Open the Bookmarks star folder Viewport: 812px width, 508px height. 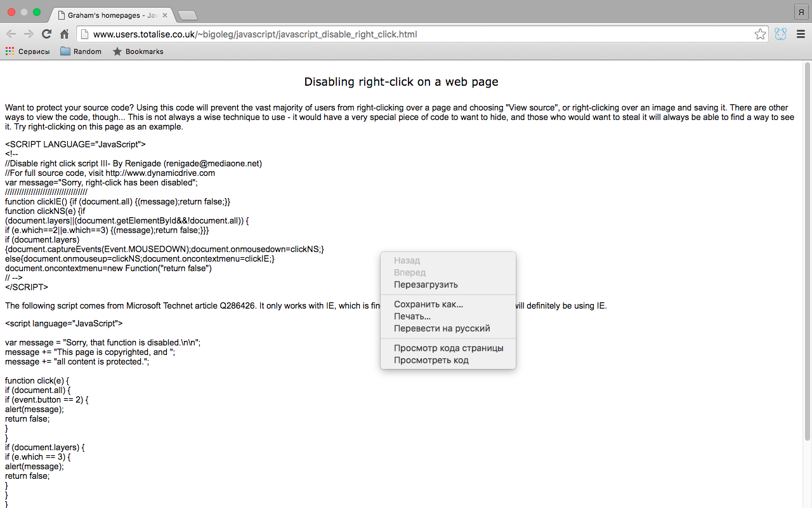[138, 51]
